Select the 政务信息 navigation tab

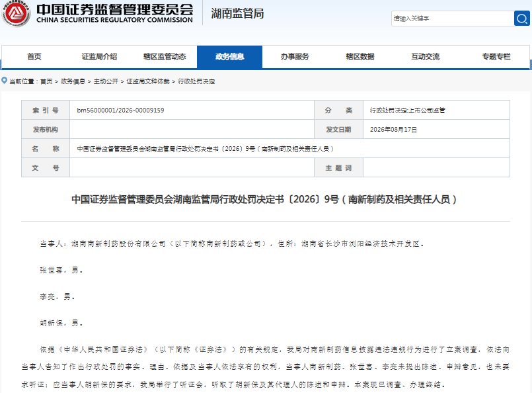click(x=230, y=57)
